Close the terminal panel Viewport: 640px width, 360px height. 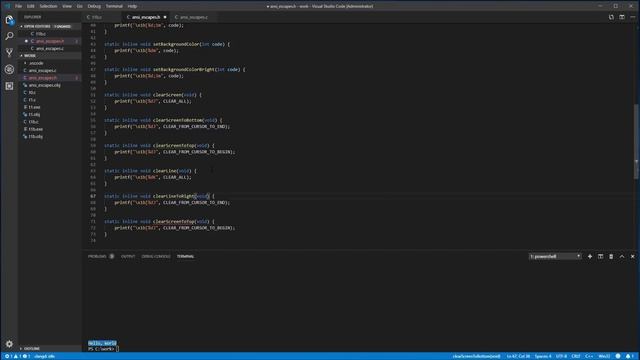click(632, 256)
